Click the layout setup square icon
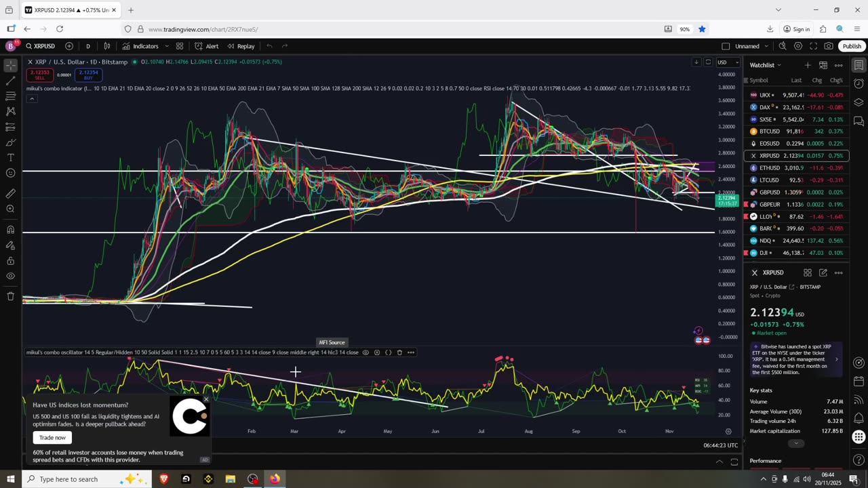 [726, 46]
